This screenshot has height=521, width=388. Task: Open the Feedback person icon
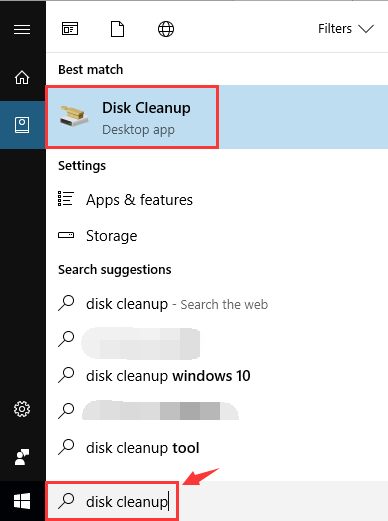[x=22, y=457]
